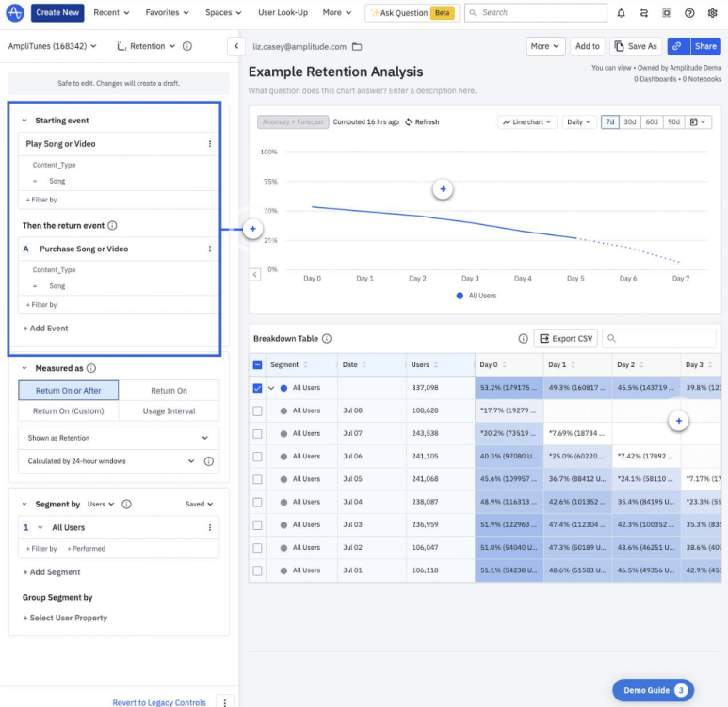Open the Favorites menu
This screenshot has height=707, width=728.
[167, 12]
